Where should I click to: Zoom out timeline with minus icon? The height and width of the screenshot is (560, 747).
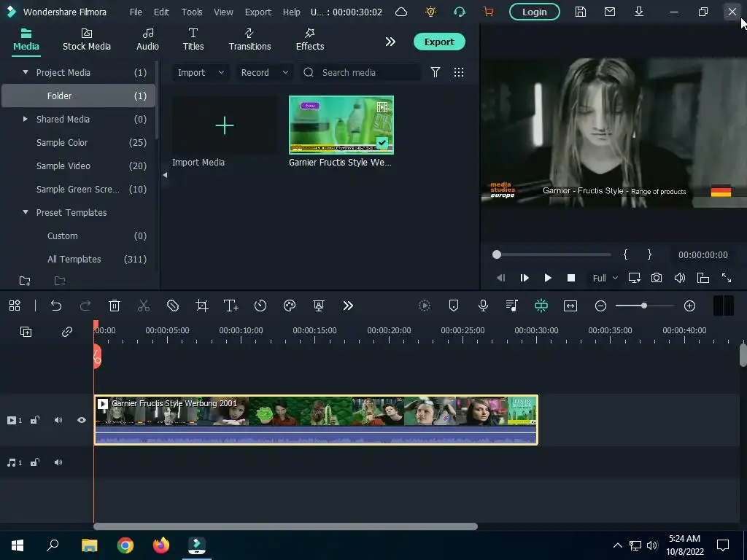tap(601, 306)
